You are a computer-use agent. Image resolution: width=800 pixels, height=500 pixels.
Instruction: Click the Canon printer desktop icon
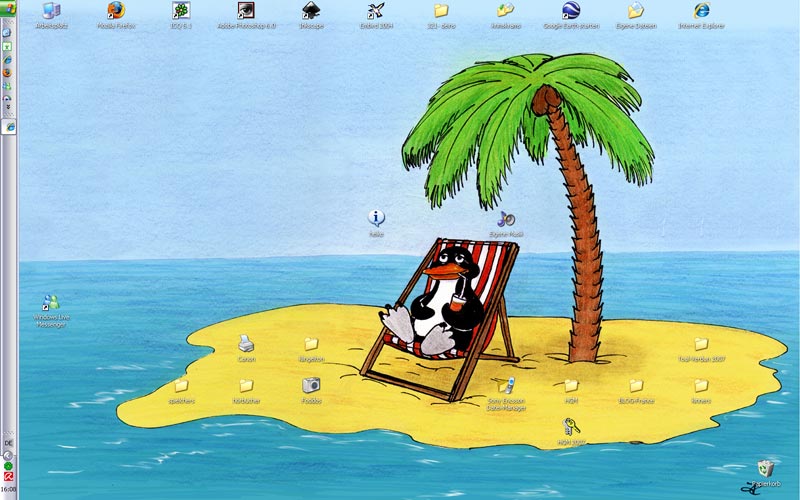coord(246,344)
